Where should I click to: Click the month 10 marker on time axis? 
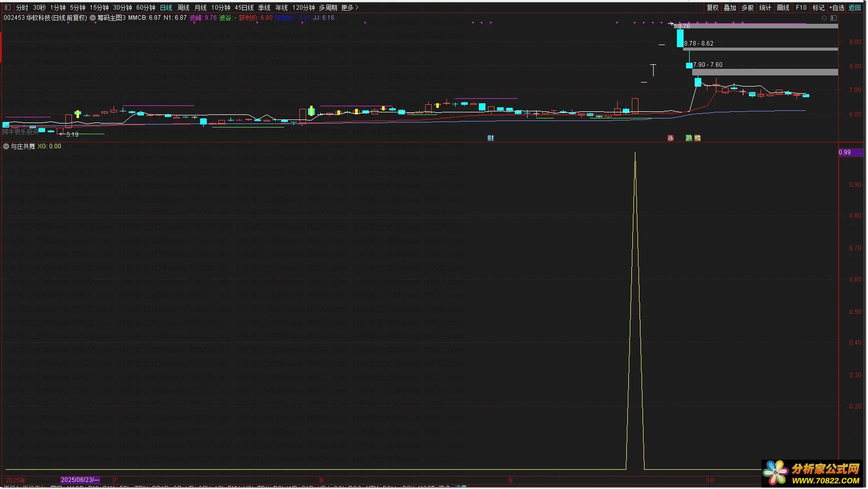tap(710, 480)
